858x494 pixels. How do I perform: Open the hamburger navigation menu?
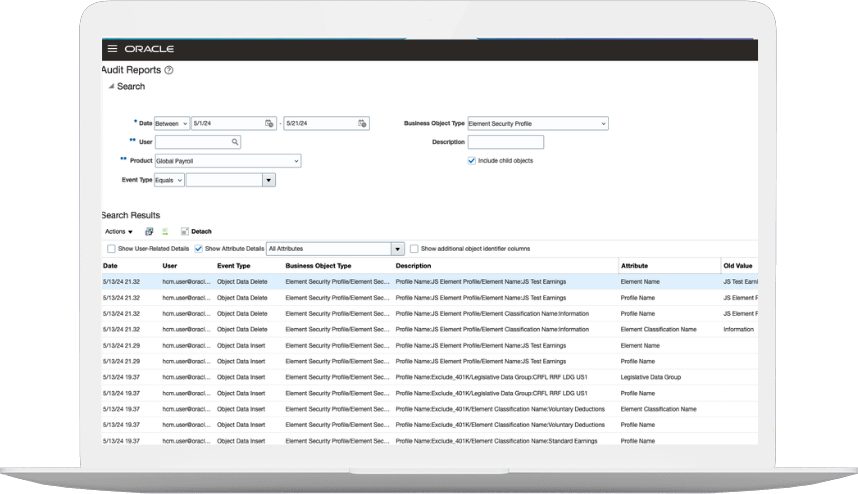pos(111,49)
